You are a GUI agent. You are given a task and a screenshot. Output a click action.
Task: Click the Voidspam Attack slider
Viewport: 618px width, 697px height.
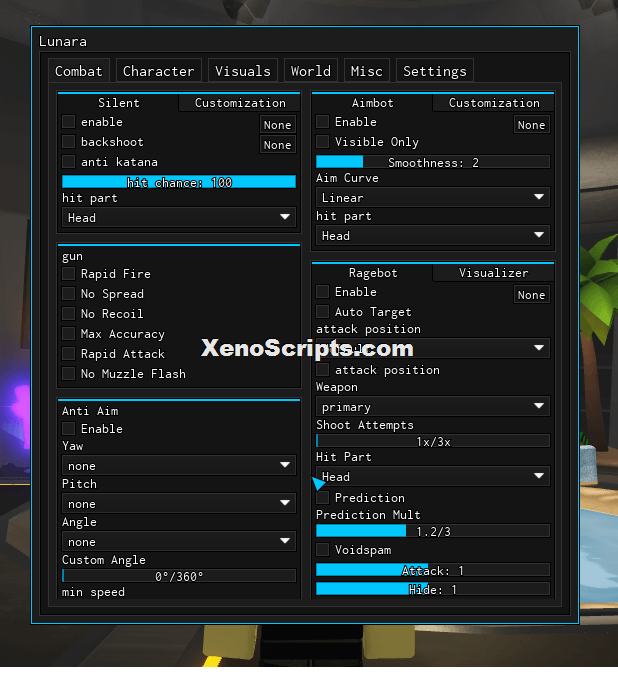pos(433,570)
